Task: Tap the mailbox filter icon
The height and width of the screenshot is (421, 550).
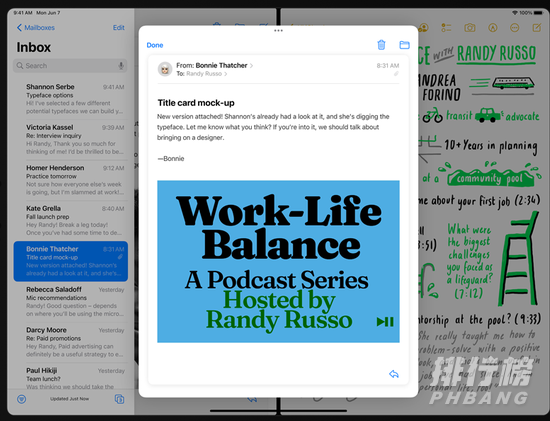Action: point(22,399)
